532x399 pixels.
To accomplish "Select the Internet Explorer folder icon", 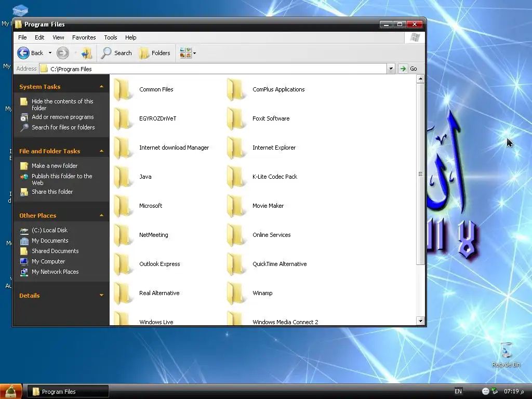I will (236, 148).
